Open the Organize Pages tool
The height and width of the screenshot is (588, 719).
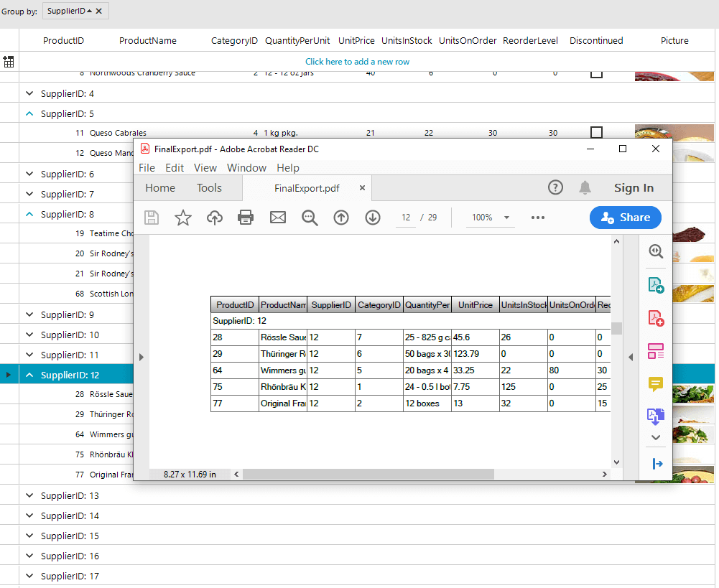(655, 350)
